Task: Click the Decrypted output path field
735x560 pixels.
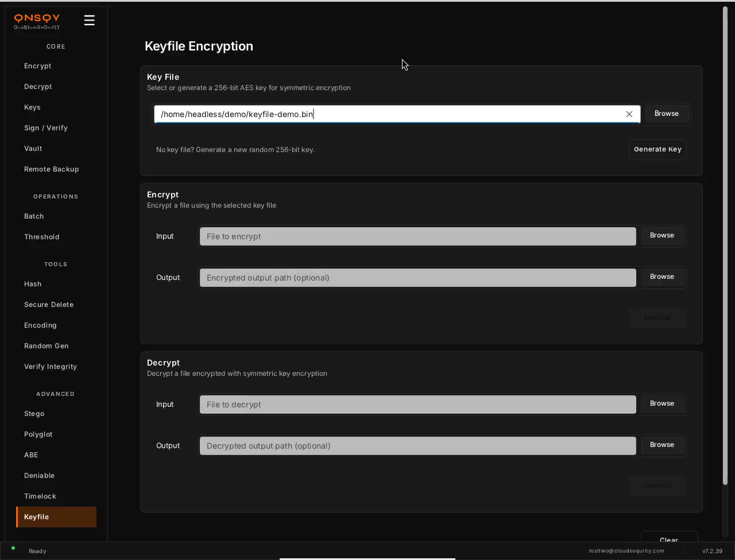Action: [x=417, y=446]
